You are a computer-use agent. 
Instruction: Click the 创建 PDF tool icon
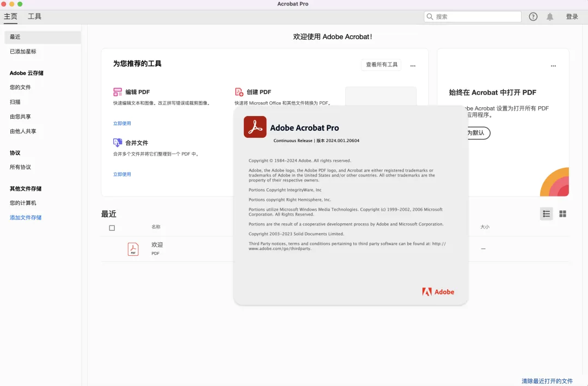(x=239, y=92)
